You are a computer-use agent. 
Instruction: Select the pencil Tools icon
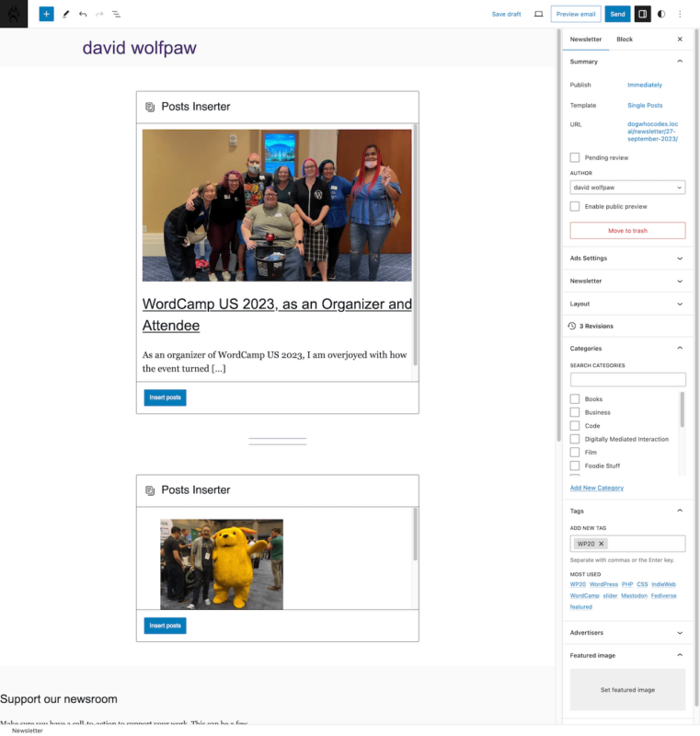pyautogui.click(x=66, y=14)
